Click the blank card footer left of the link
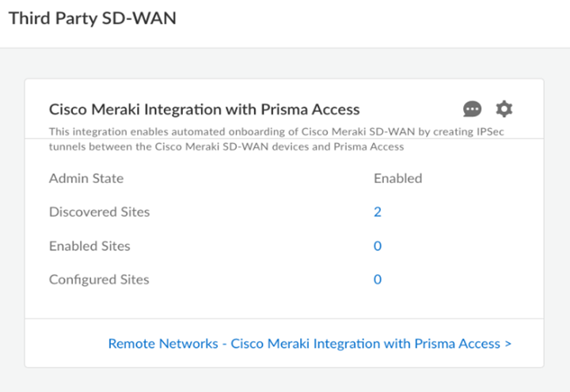This screenshot has width=570, height=392. [66, 344]
